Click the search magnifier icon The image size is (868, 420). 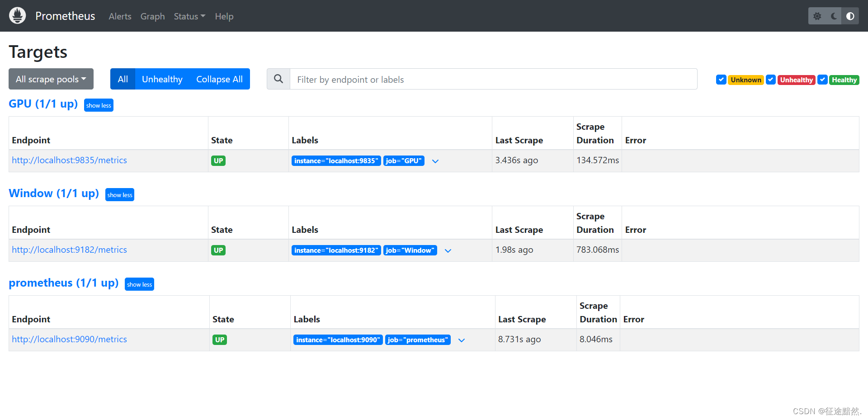click(278, 79)
